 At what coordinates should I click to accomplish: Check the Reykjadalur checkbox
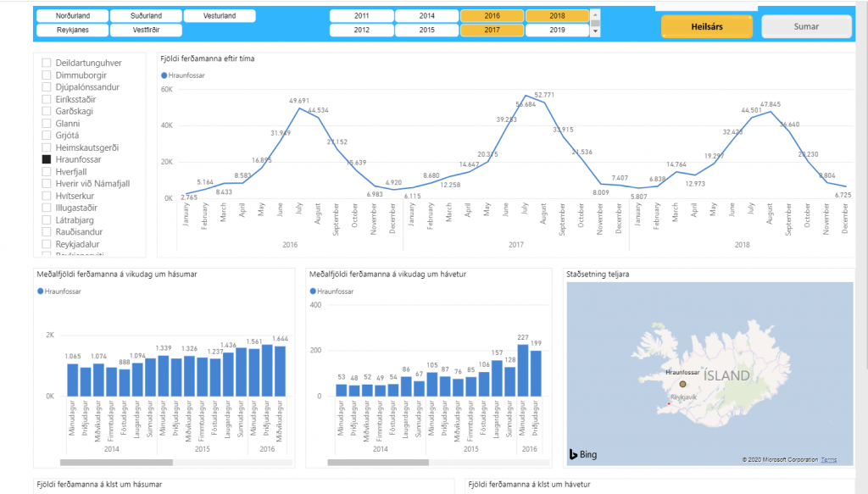click(47, 244)
